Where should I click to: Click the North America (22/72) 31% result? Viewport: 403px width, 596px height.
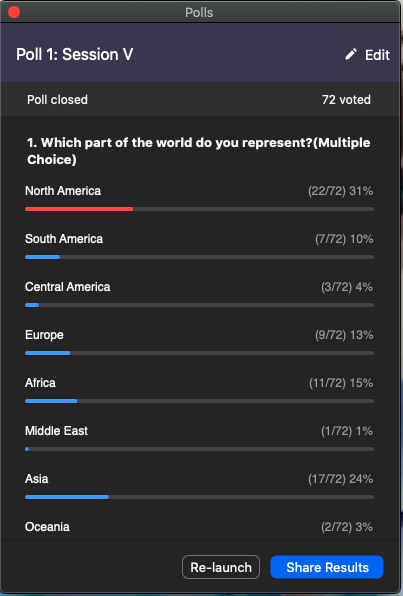pos(340,191)
